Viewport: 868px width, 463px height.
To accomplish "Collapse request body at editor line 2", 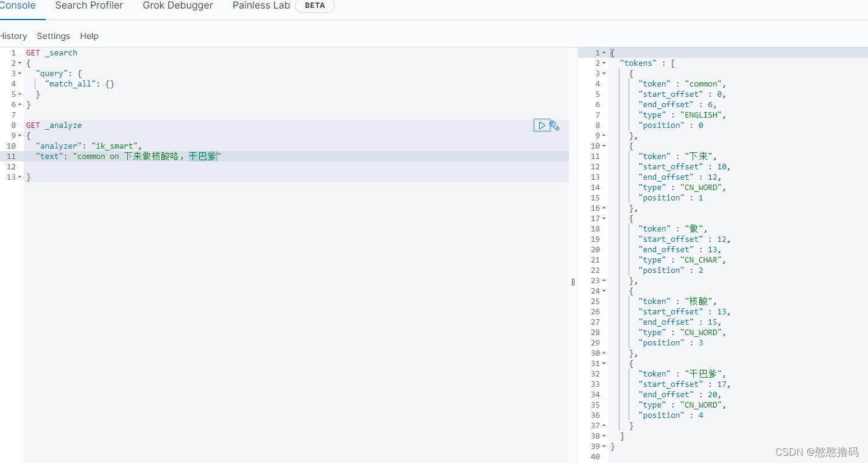I will point(19,63).
